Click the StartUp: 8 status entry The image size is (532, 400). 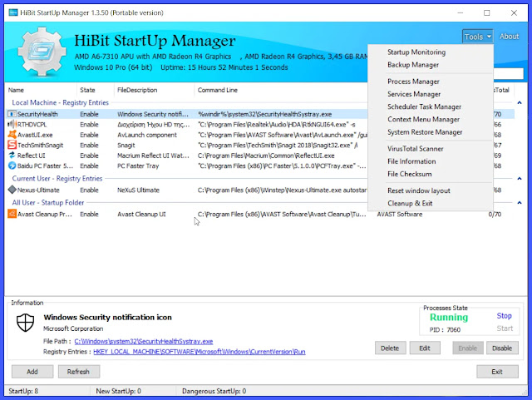(23, 391)
